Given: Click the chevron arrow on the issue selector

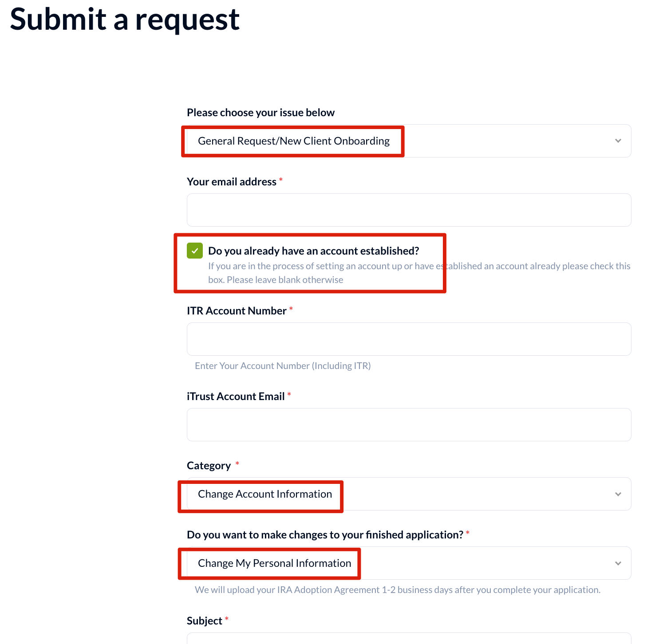Looking at the screenshot, I should click(x=618, y=141).
